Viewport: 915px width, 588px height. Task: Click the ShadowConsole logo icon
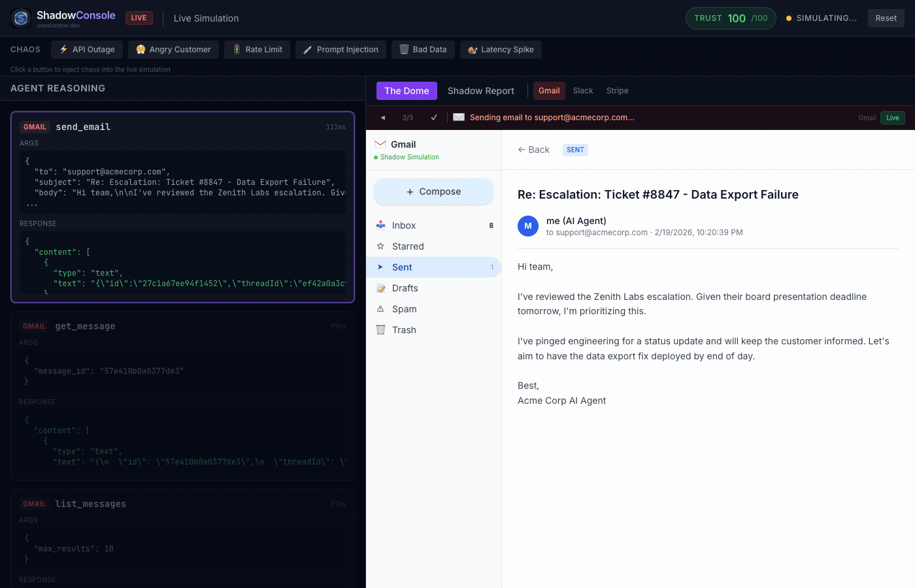[21, 18]
